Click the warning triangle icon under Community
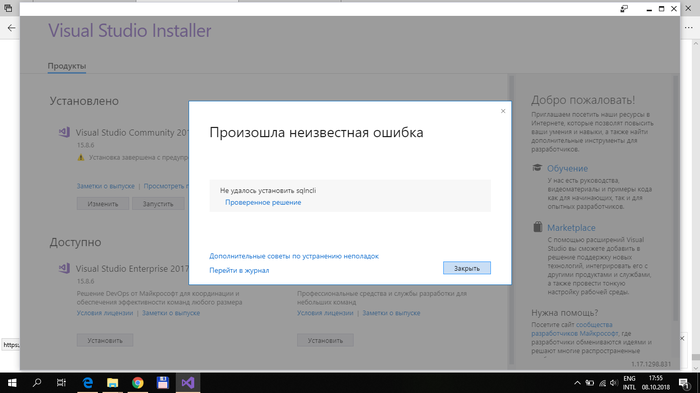700x393 pixels. point(81,158)
